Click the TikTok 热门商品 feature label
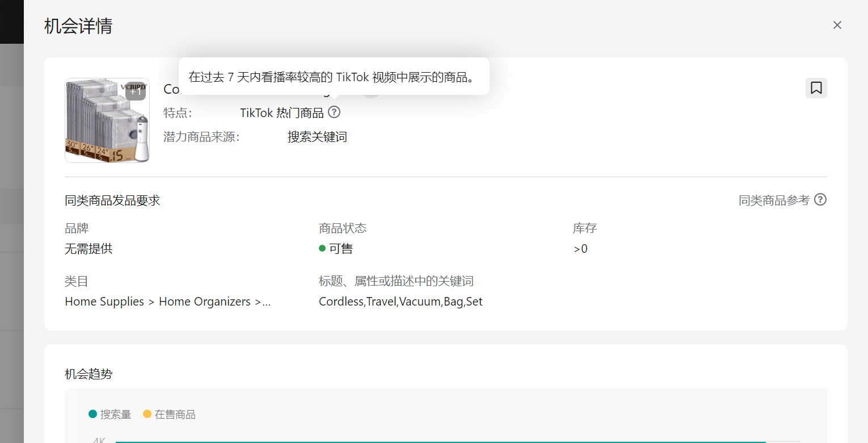Viewport: 868px width, 443px height. [x=282, y=113]
